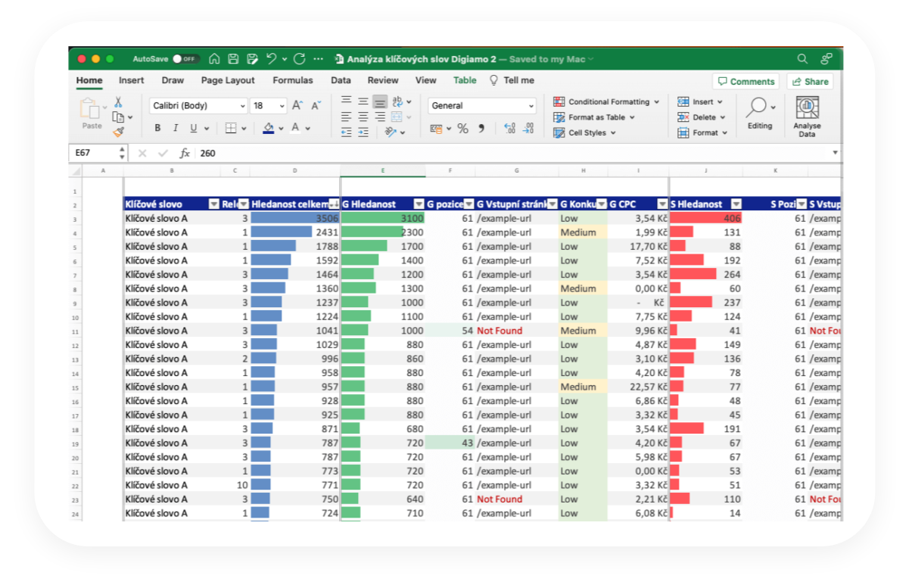Click the Italic formatting icon
Image resolution: width=912 pixels, height=588 pixels.
click(x=176, y=128)
